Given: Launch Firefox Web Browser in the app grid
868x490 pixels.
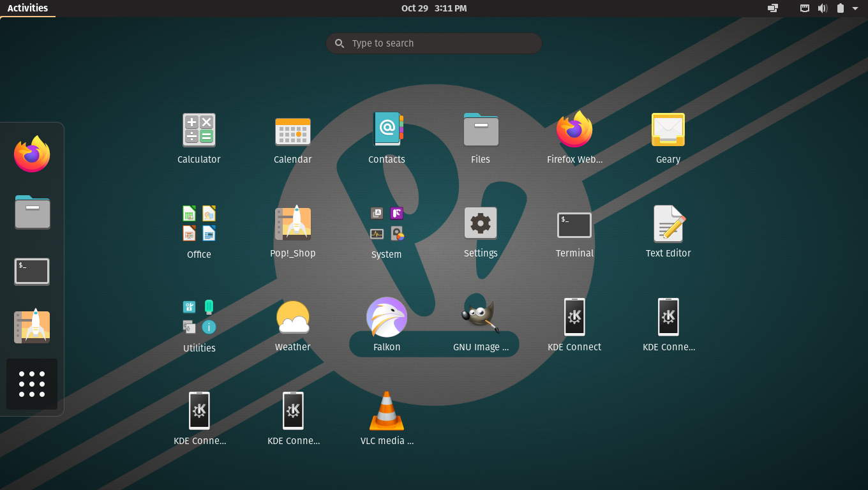Looking at the screenshot, I should pyautogui.click(x=574, y=130).
